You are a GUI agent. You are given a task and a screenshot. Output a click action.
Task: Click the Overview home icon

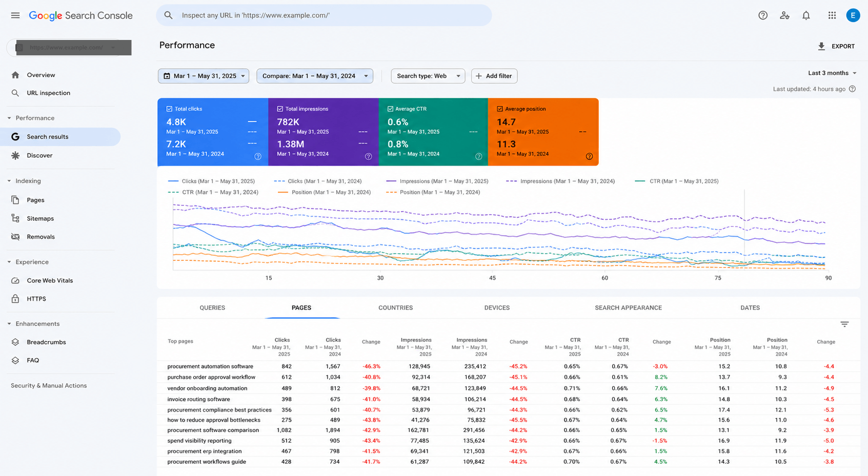[15, 75]
